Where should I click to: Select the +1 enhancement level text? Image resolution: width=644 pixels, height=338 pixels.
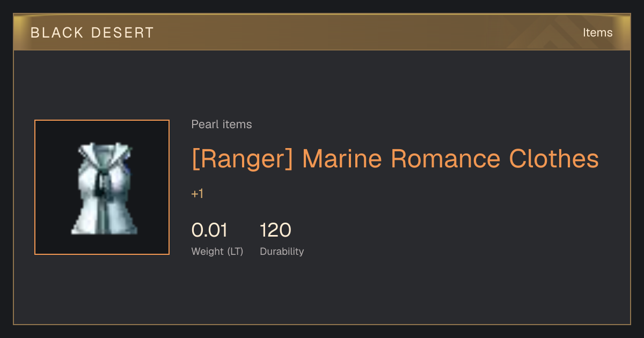tap(197, 194)
